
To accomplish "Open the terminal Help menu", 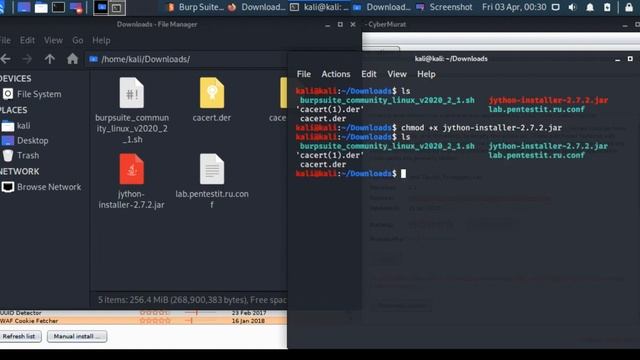I will tap(426, 74).
